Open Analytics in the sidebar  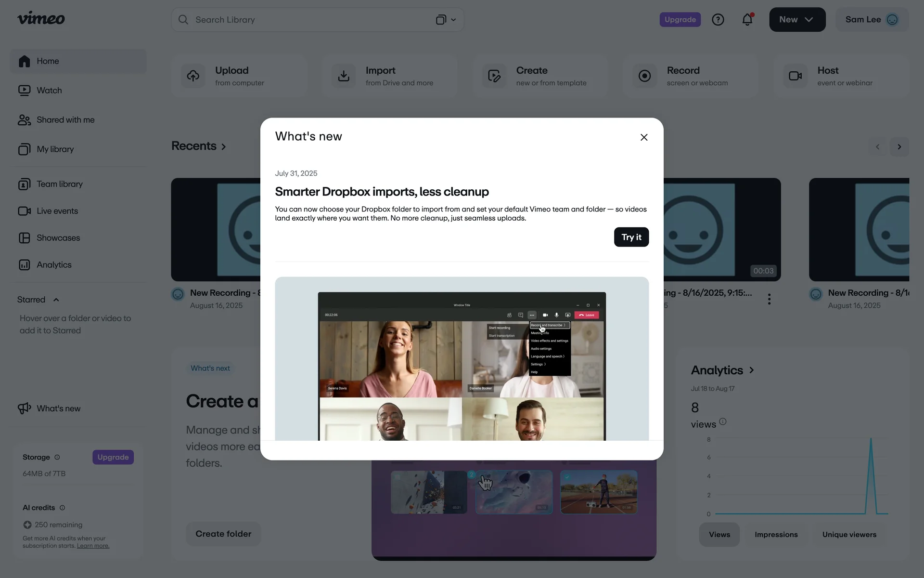(54, 265)
